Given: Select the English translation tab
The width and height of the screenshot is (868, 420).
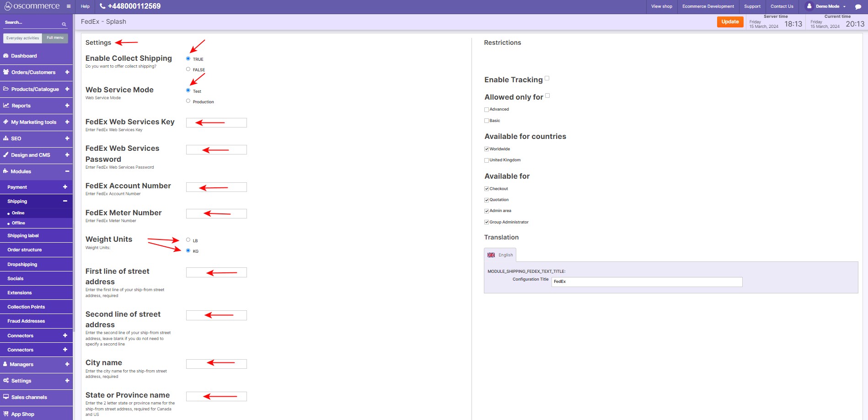Looking at the screenshot, I should (500, 255).
